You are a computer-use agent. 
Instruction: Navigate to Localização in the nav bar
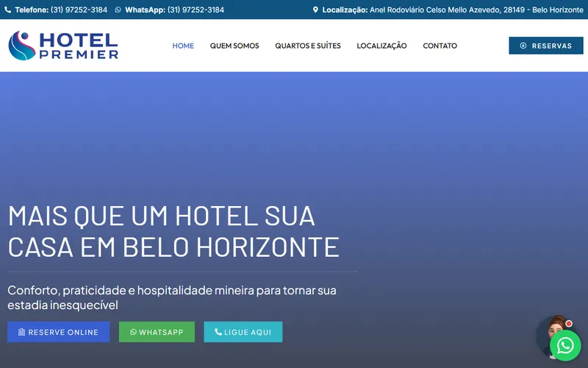point(381,46)
